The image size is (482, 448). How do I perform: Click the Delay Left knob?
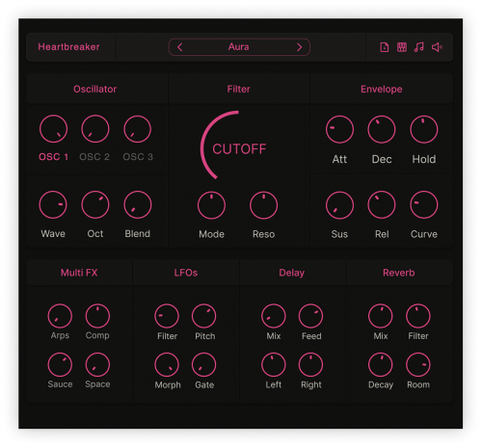pos(274,365)
